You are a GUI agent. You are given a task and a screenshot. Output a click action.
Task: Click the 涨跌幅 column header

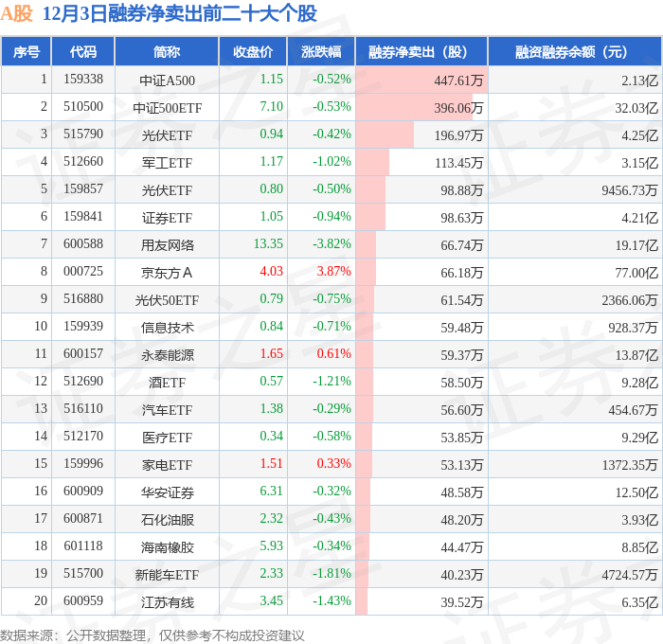321,51
